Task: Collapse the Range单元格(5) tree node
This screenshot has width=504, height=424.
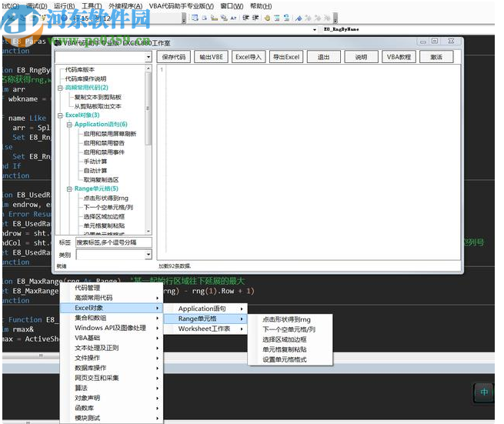Action: tap(69, 189)
